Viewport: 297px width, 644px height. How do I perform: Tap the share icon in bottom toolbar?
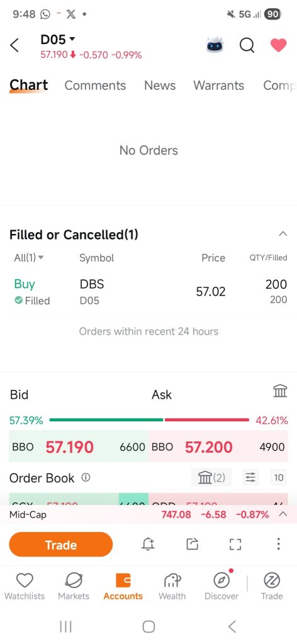point(192,544)
